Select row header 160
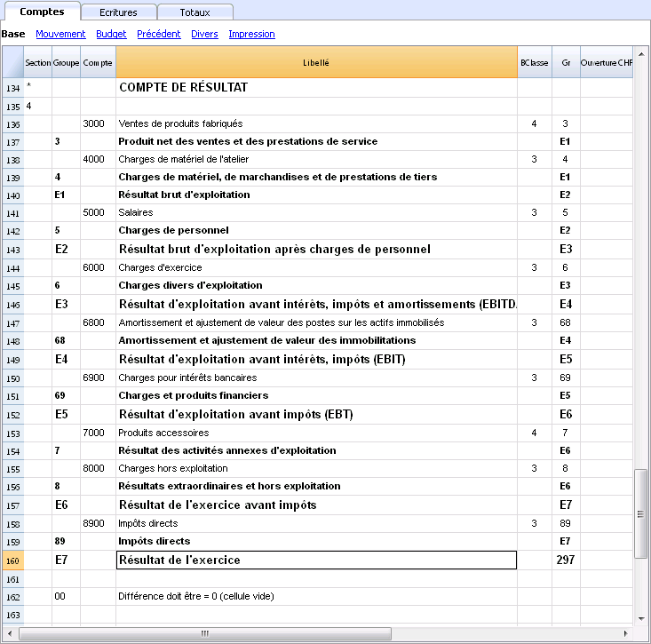Viewport: 651px width, 644px height. pyautogui.click(x=12, y=561)
